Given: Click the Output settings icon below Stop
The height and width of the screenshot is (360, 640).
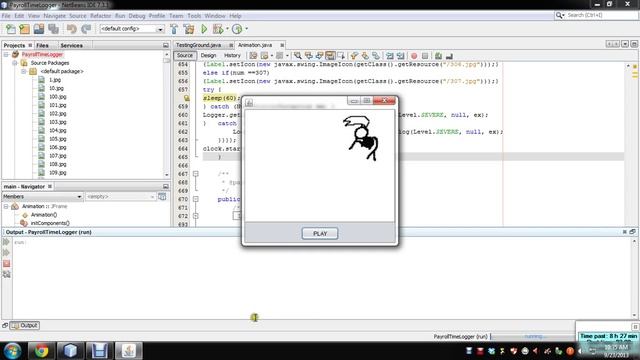Looking at the screenshot, I should coord(7,274).
